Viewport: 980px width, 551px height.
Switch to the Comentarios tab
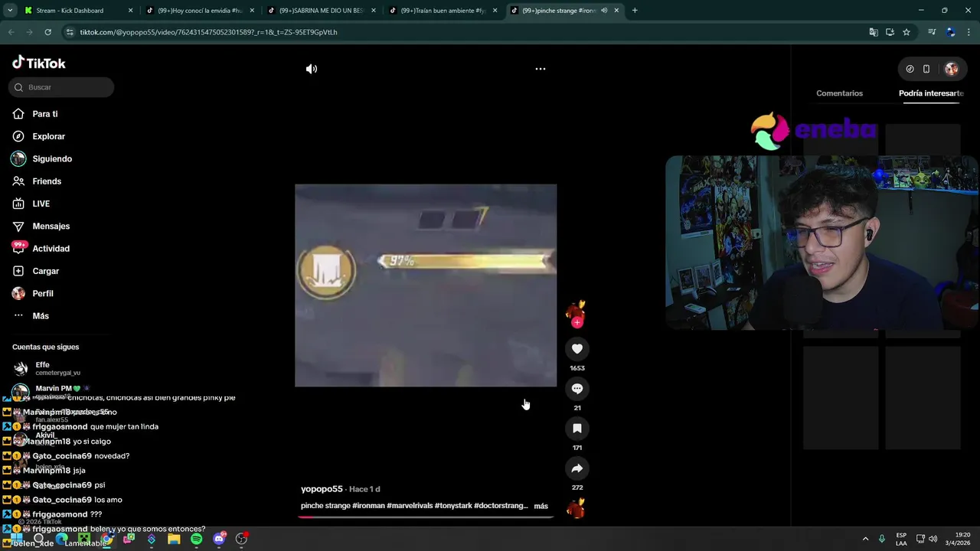click(x=839, y=93)
